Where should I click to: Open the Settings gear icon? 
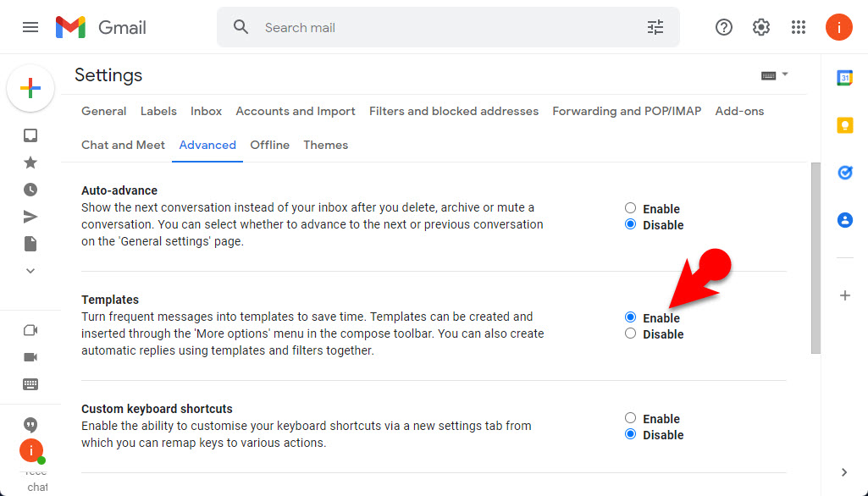pyautogui.click(x=761, y=27)
